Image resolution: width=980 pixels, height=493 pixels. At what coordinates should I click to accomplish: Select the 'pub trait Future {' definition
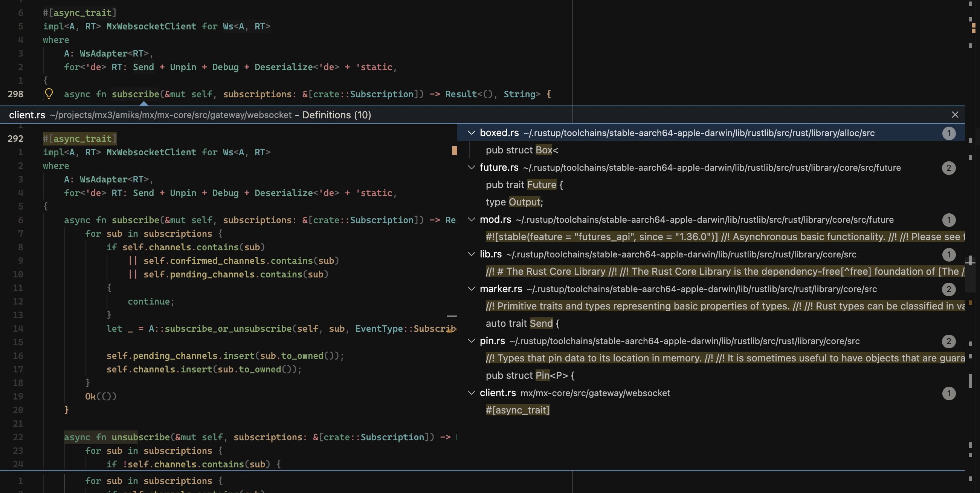524,185
